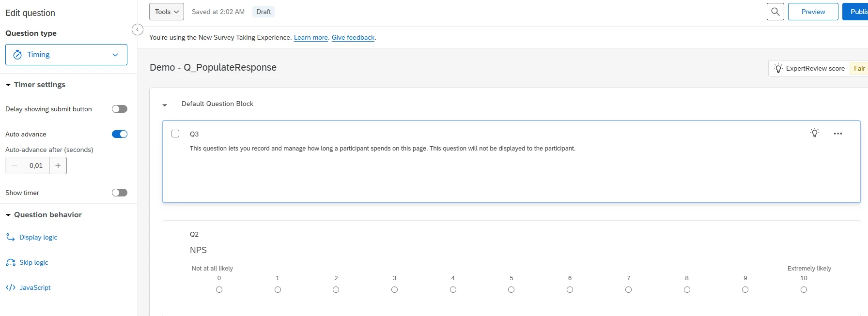The width and height of the screenshot is (868, 316).
Task: Click the 'Not at all likely' label
Action: (x=212, y=268)
